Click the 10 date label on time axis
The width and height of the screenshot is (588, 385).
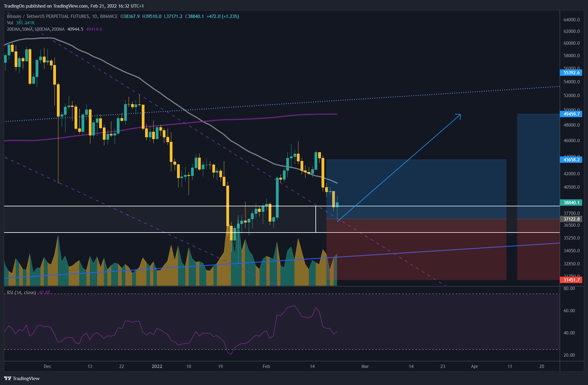189,366
